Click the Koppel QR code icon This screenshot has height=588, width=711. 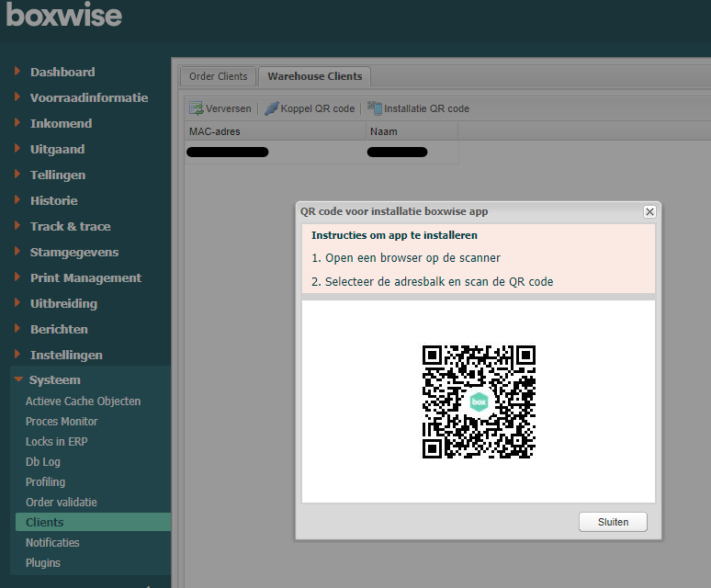pos(271,108)
